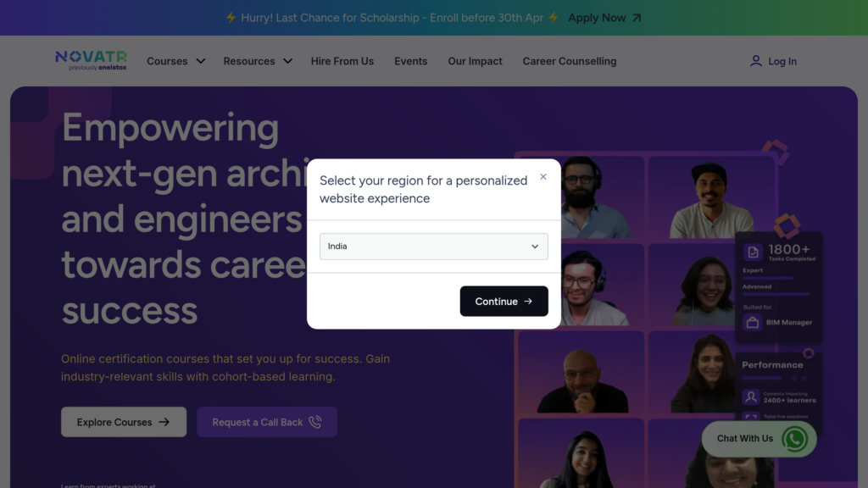Click the user profile icon beside Log In
The width and height of the screenshot is (868, 488).
pyautogui.click(x=755, y=61)
